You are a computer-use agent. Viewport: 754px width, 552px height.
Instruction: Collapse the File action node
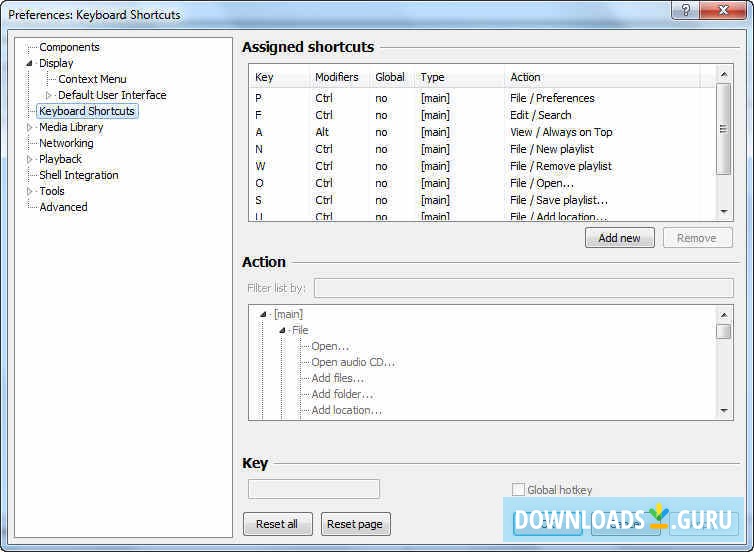(x=282, y=330)
